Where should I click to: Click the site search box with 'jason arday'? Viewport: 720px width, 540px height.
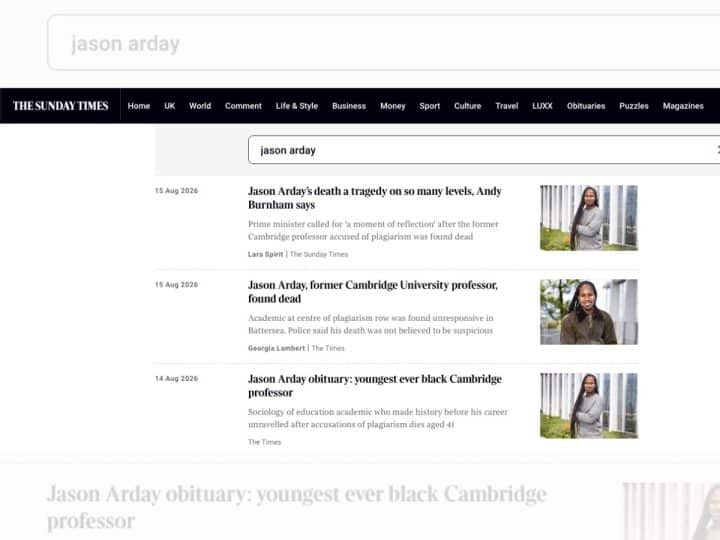(484, 150)
